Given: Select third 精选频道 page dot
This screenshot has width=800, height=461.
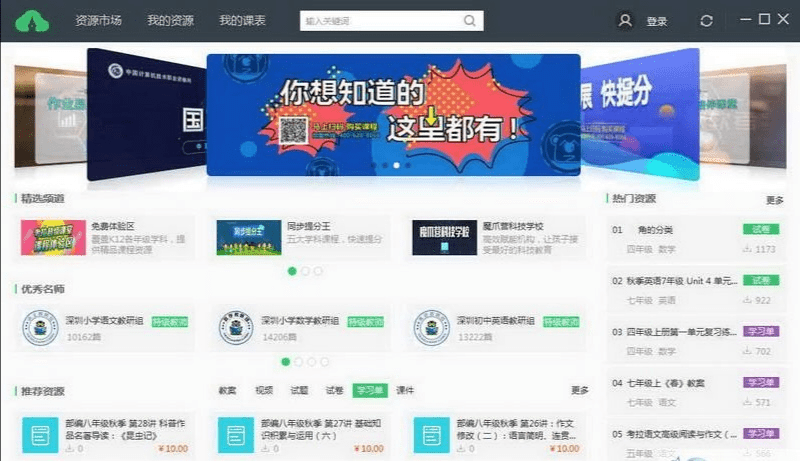Looking at the screenshot, I should (318, 271).
